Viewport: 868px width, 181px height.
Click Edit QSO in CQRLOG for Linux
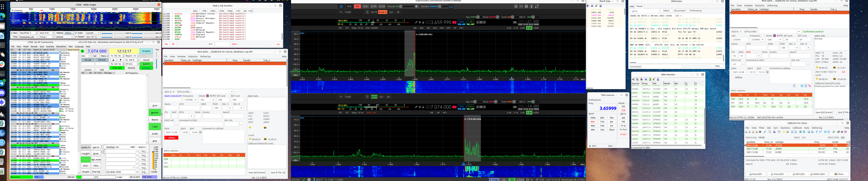[x=799, y=174]
